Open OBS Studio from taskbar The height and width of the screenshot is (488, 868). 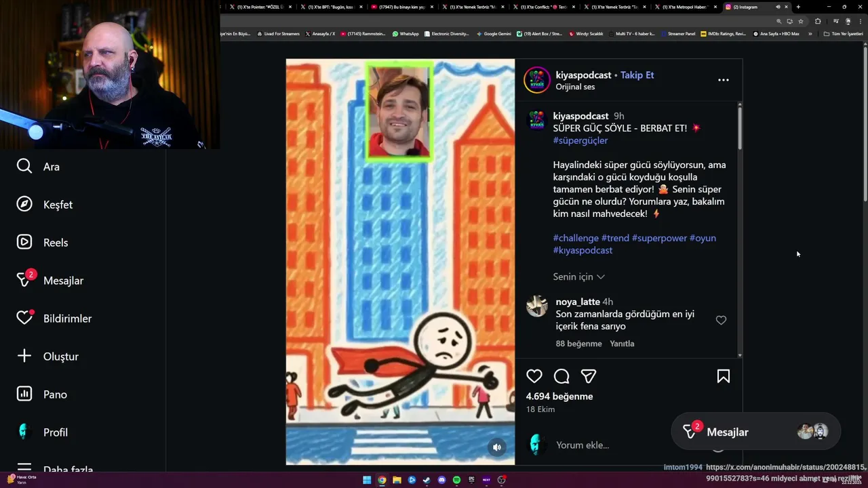pos(501,480)
